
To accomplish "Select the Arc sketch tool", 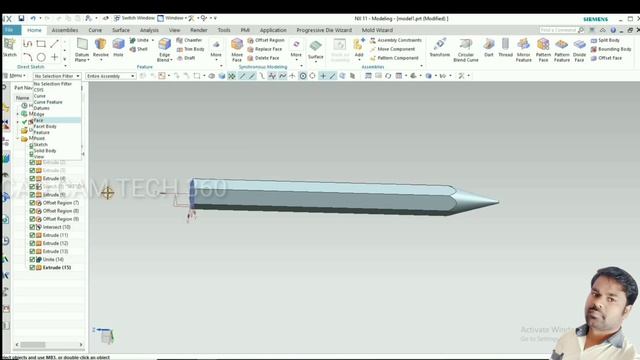I will coord(27,57).
